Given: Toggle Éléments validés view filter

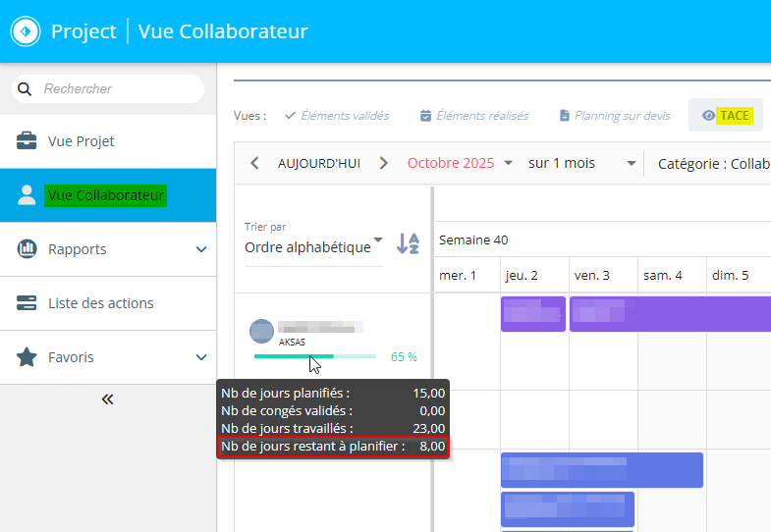Looking at the screenshot, I should point(336,116).
